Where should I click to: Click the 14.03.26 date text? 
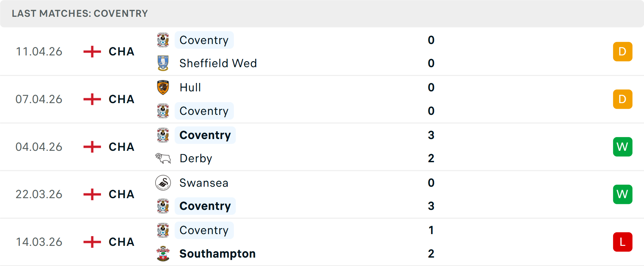click(39, 242)
